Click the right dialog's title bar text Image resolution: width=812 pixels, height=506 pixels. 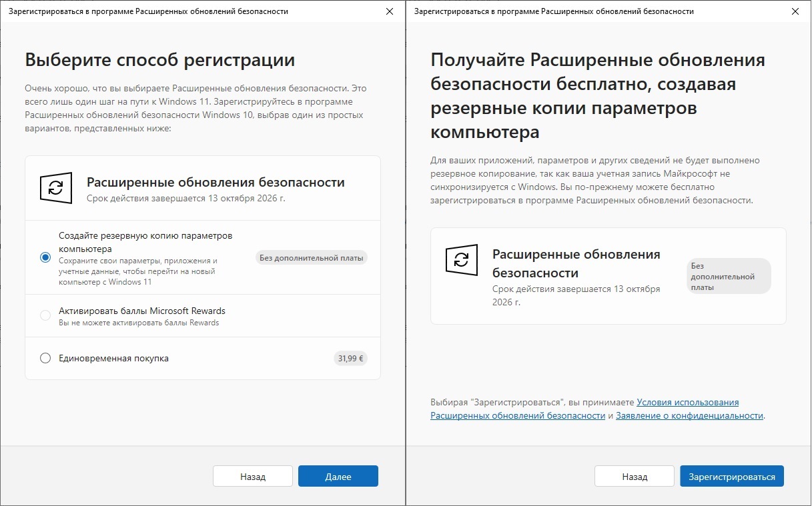[554, 11]
